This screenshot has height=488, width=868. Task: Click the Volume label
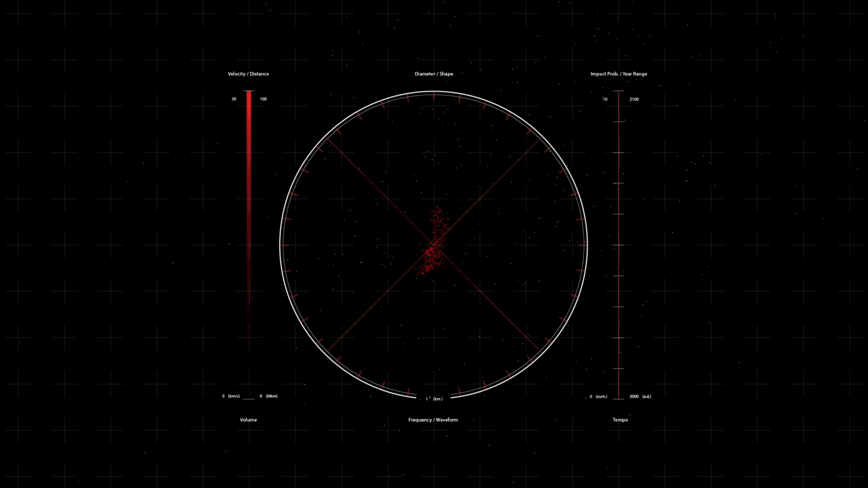pyautogui.click(x=248, y=420)
